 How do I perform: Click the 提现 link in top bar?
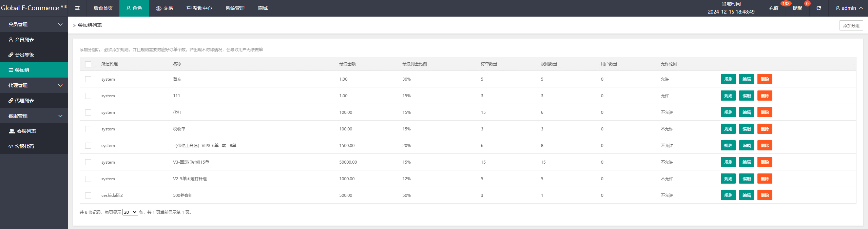(x=797, y=8)
